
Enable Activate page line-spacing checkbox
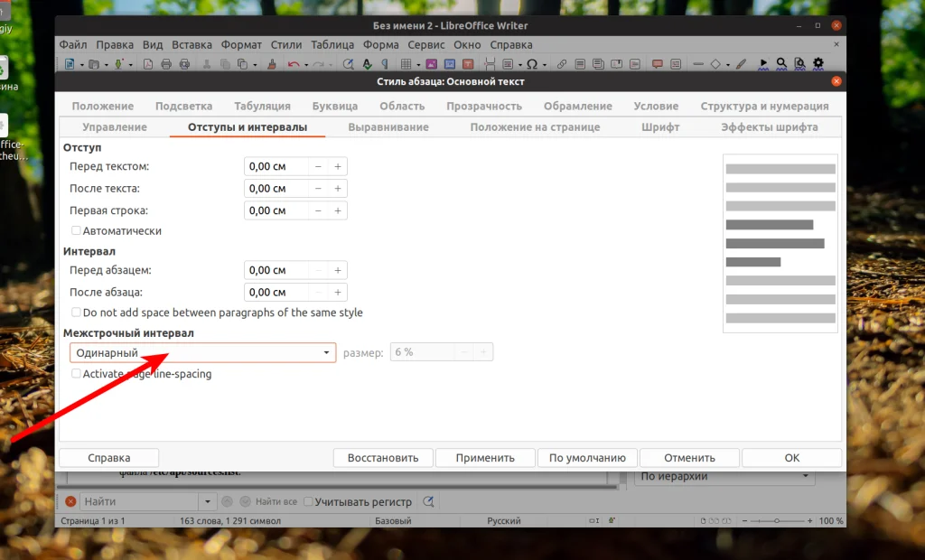tap(76, 374)
